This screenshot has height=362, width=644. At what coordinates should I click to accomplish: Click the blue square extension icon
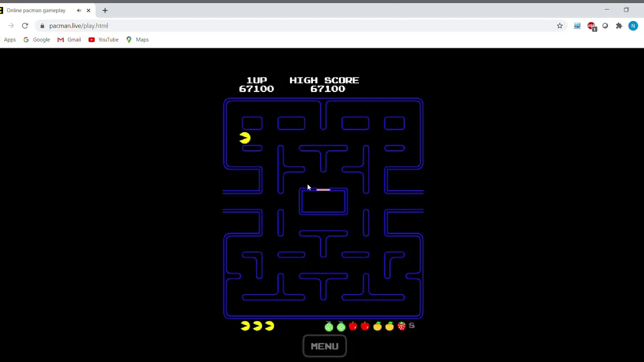pos(577,26)
